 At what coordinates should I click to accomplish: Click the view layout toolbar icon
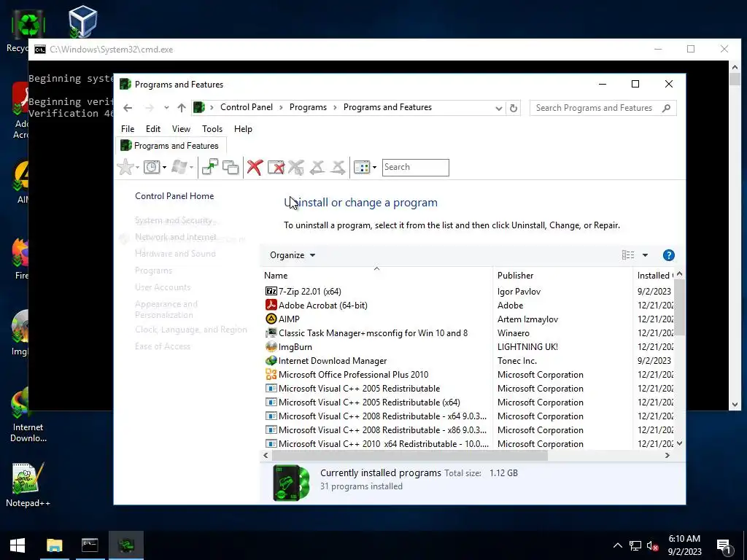[362, 167]
